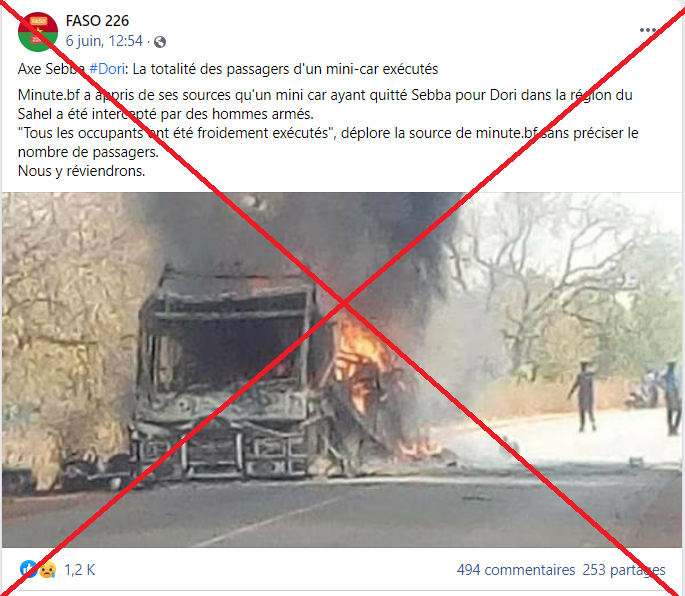This screenshot has height=596, width=685.
Task: View the 1,2 K reactions count
Action: click(x=80, y=570)
